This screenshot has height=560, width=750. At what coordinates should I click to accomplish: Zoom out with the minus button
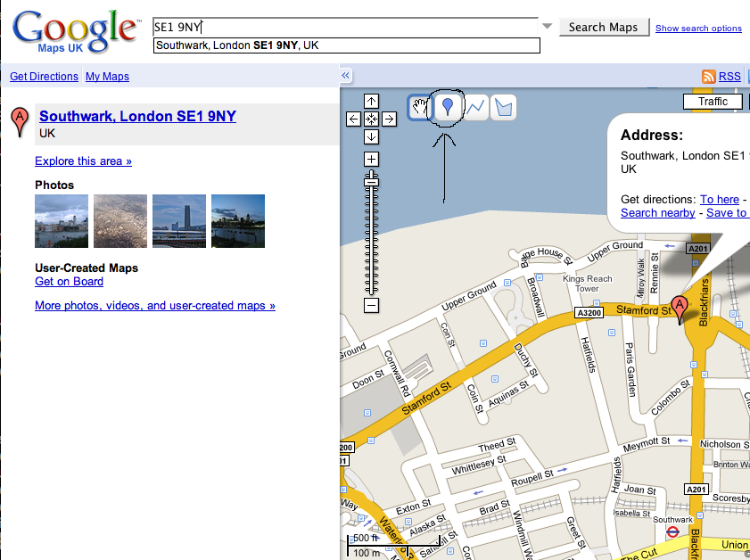(372, 306)
